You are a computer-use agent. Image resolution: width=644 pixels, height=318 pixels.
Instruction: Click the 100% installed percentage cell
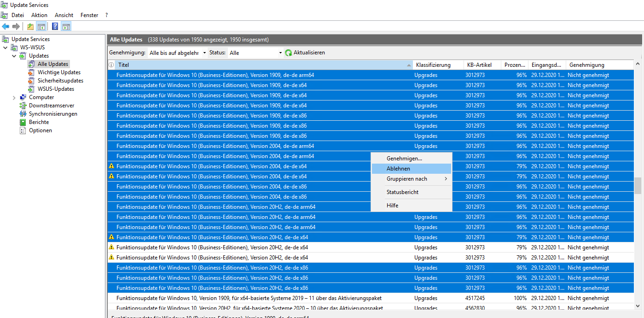click(x=520, y=298)
